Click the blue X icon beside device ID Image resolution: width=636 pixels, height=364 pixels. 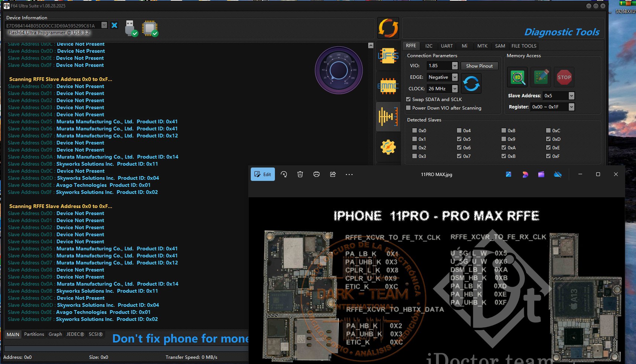coord(114,25)
